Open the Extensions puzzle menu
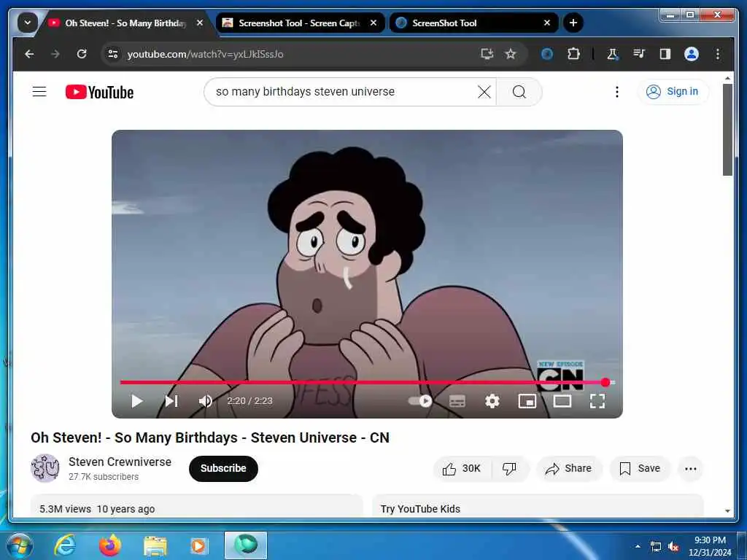Viewport: 747px width, 560px height. coord(573,54)
